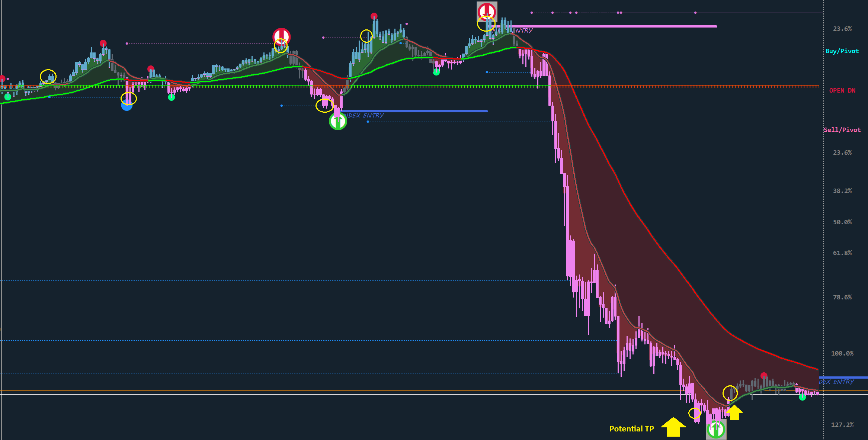Click green up-arrow signal in gray box
The image size is (868, 440).
716,429
